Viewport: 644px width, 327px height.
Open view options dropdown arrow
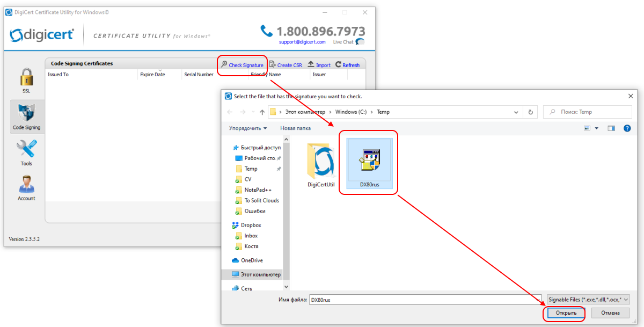(596, 128)
